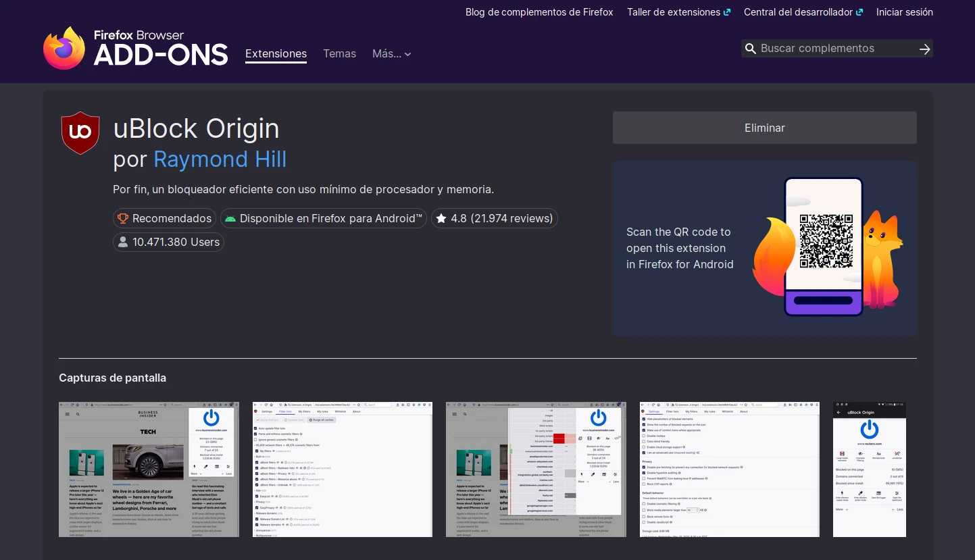Click the Firefox Browser Add-ons logo
The width and height of the screenshot is (975, 560).
point(135,48)
